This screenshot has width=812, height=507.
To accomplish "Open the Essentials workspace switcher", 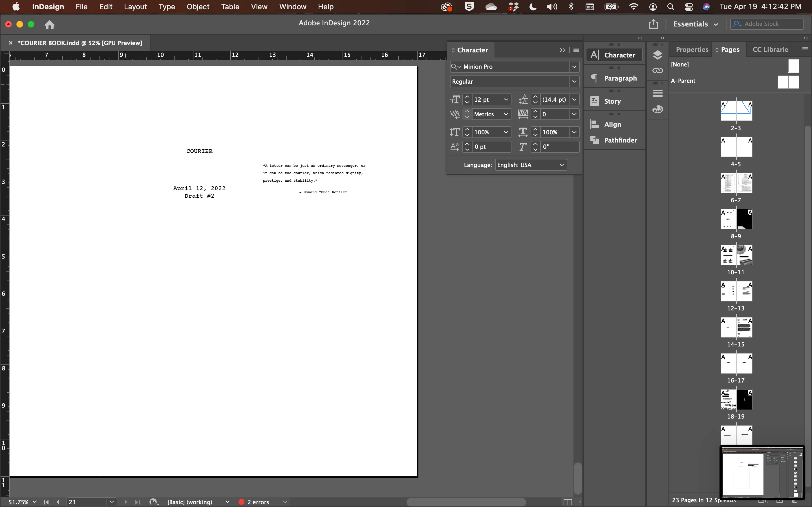I will 695,24.
